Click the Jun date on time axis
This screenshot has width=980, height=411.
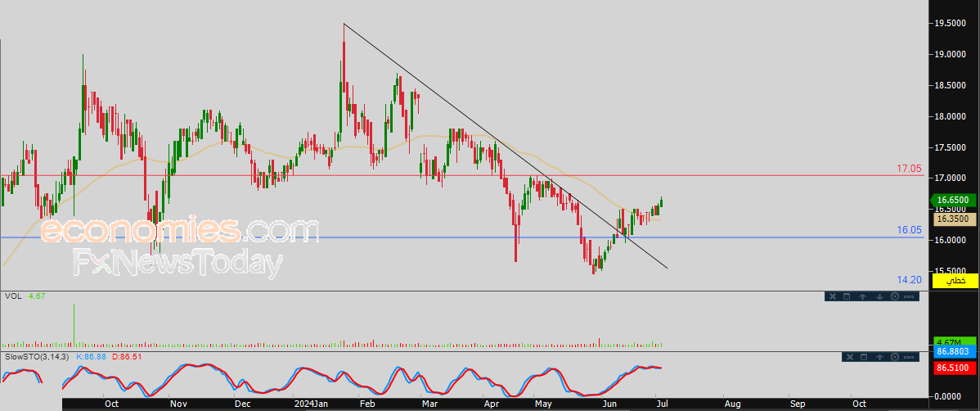click(609, 404)
